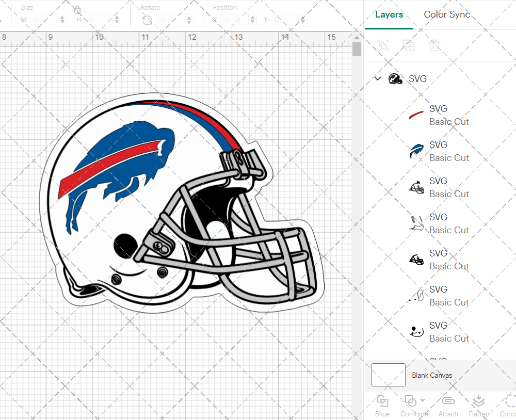Click the Slice tool
Screen dimensions: 516x420
382,406
